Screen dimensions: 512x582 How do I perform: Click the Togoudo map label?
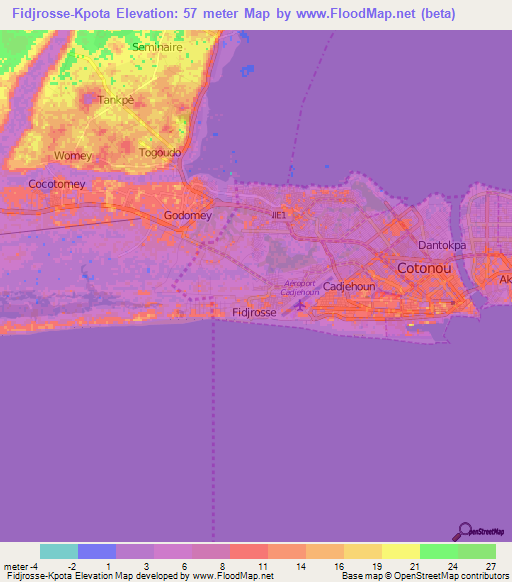coord(160,152)
